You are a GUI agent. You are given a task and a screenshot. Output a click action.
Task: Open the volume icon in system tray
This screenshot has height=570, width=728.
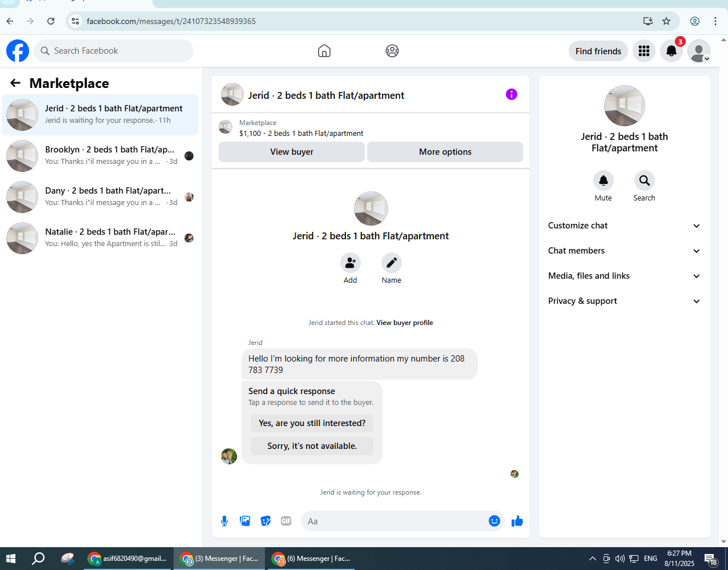(620, 559)
